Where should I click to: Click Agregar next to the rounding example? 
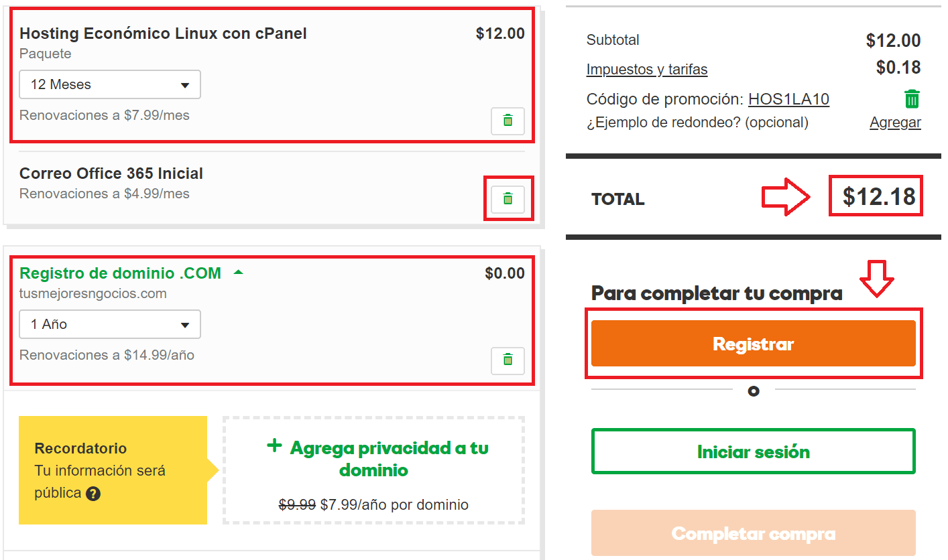click(x=895, y=123)
